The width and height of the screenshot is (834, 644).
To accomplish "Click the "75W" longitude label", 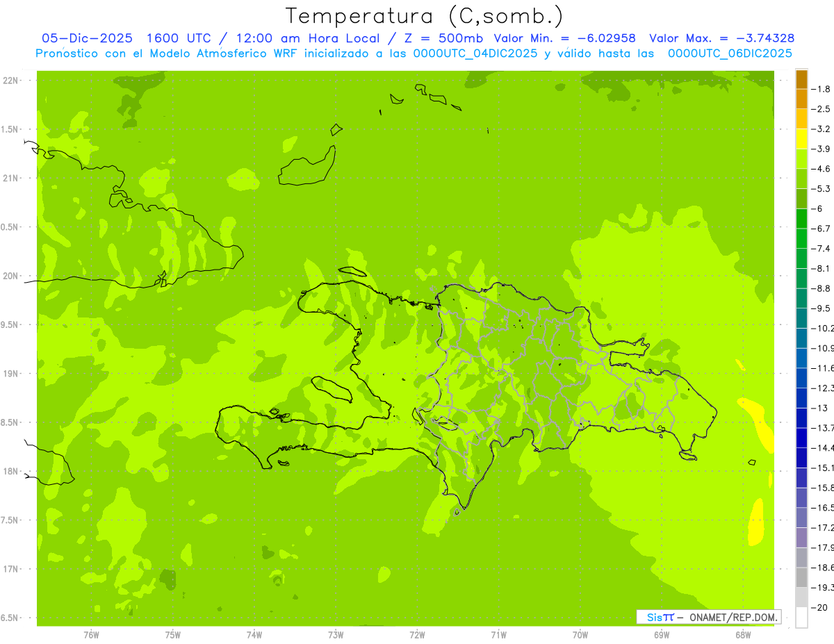I will pyautogui.click(x=173, y=635).
